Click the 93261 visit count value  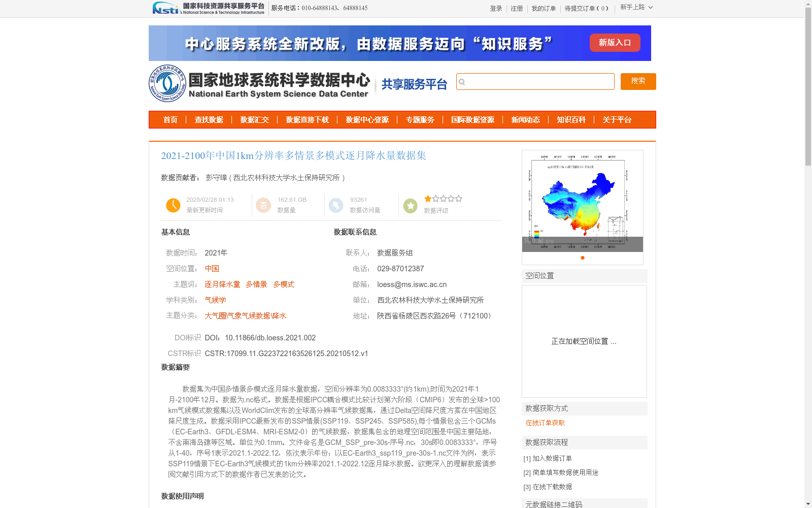[x=359, y=200]
